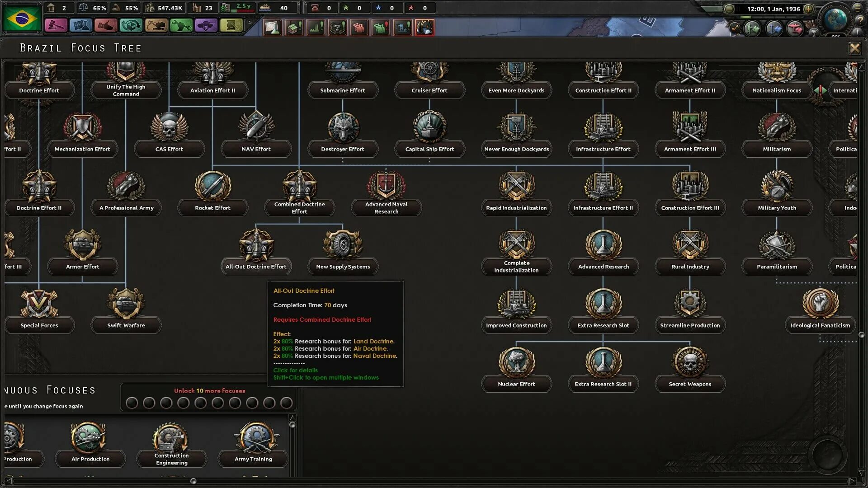Image resolution: width=868 pixels, height=488 pixels.
Task: Click the land army map mode icon
Action: point(752,29)
